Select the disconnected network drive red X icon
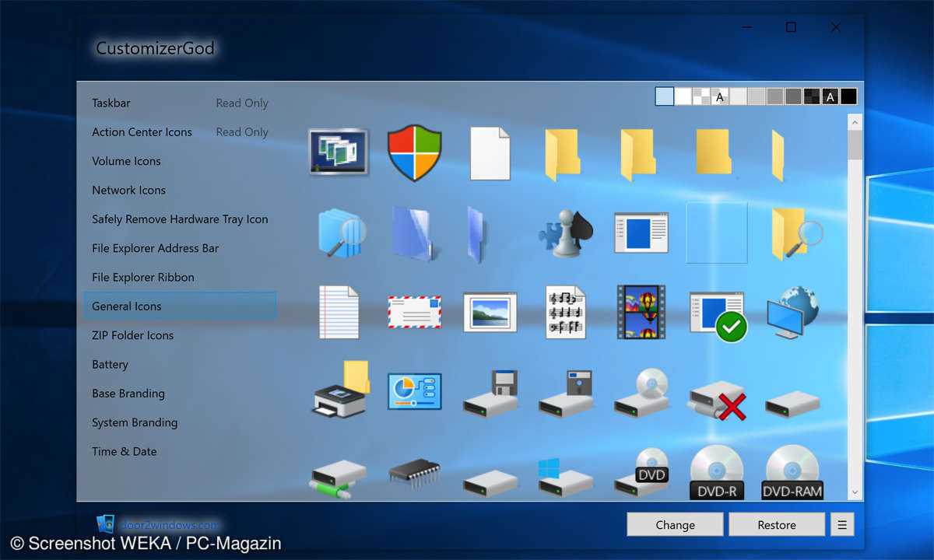 716,400
